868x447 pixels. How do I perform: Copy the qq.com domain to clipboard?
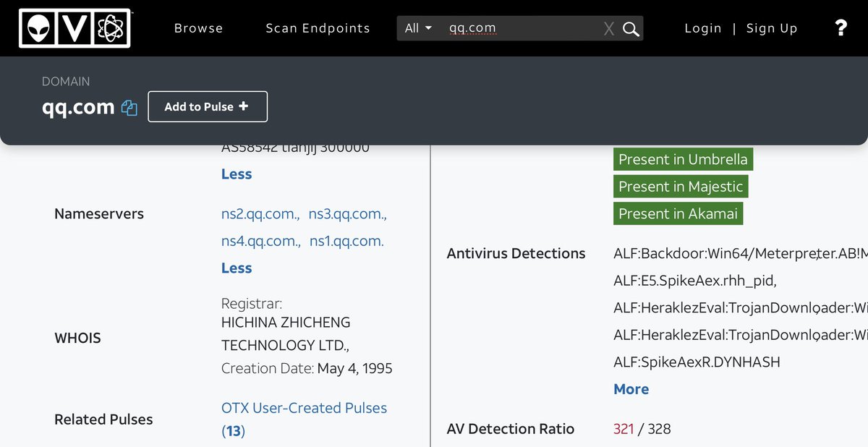(129, 108)
